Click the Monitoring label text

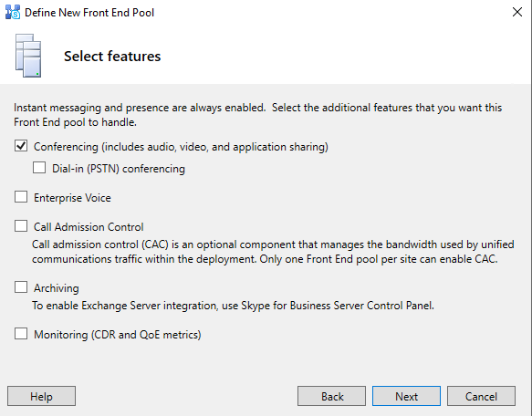click(118, 335)
